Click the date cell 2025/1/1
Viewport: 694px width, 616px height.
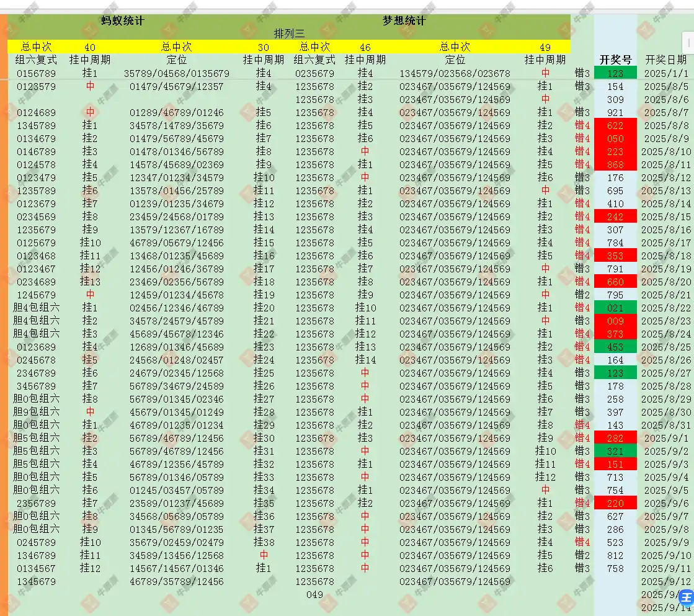click(667, 73)
